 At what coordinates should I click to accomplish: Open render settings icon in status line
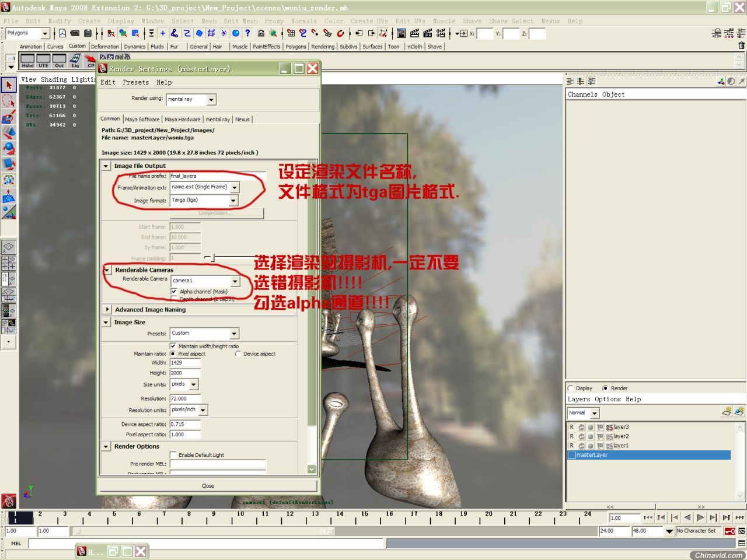pyautogui.click(x=441, y=33)
